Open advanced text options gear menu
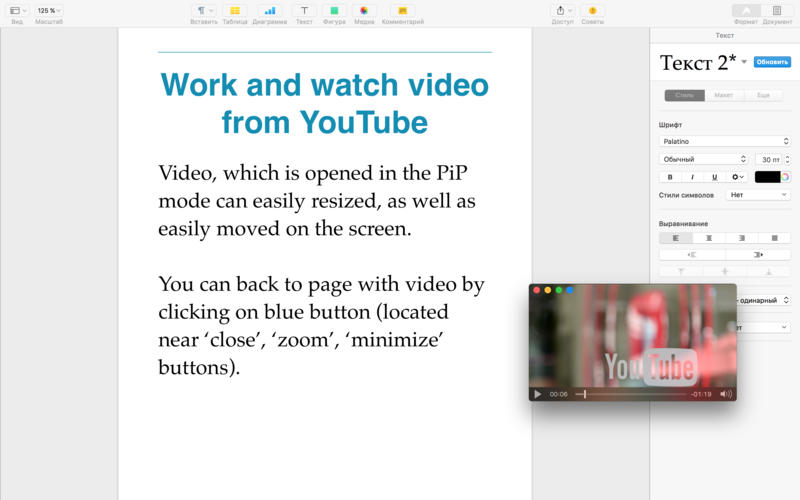This screenshot has width=800, height=500. point(737,177)
